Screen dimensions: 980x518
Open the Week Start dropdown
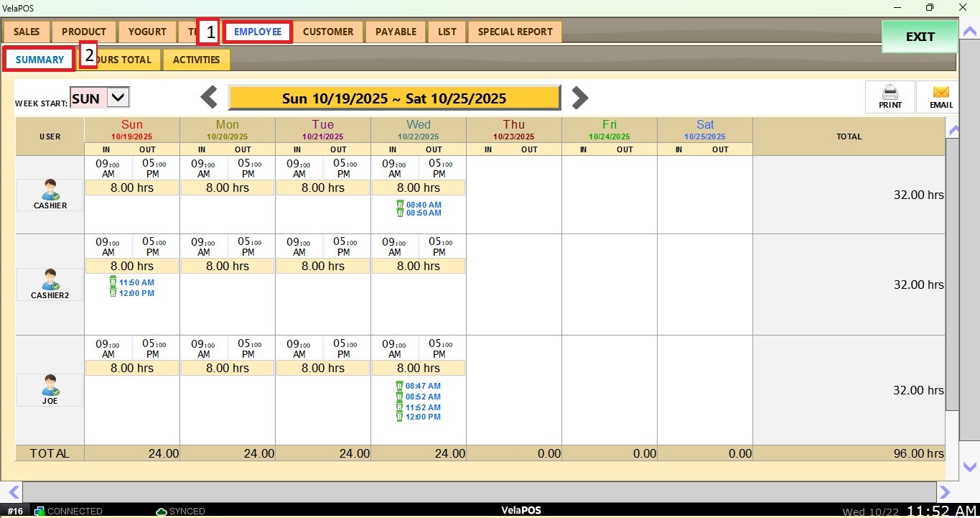118,98
